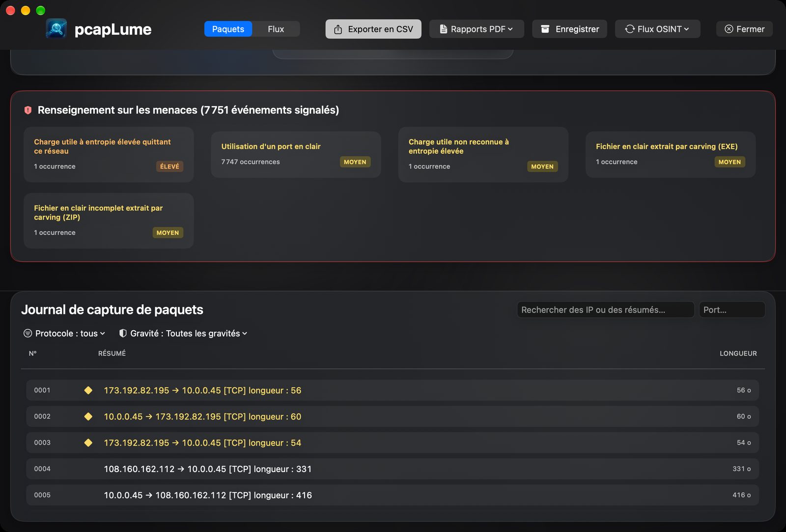Open the Fichier en clair extrait (EXE) card
Image resolution: width=786 pixels, height=532 pixels.
click(x=671, y=154)
